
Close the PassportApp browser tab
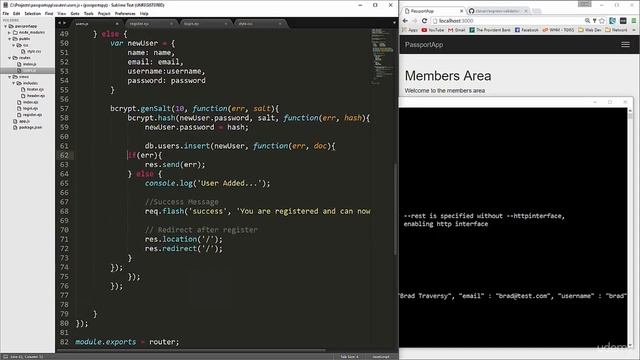462,11
